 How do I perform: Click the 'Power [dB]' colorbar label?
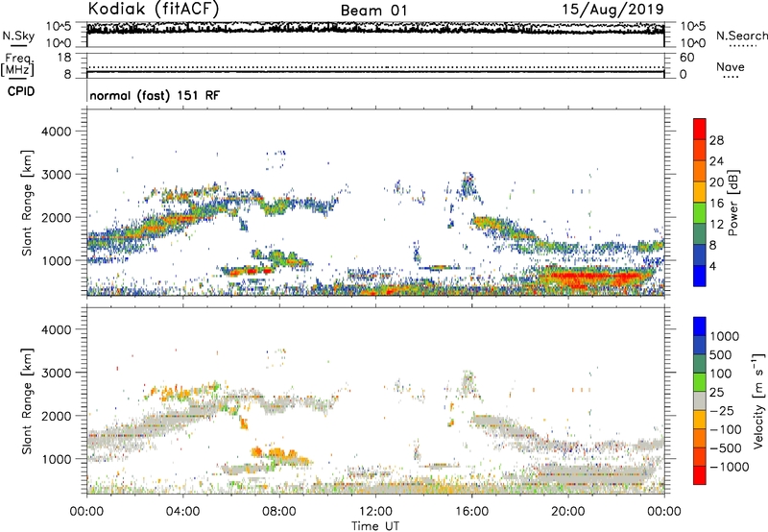point(732,203)
